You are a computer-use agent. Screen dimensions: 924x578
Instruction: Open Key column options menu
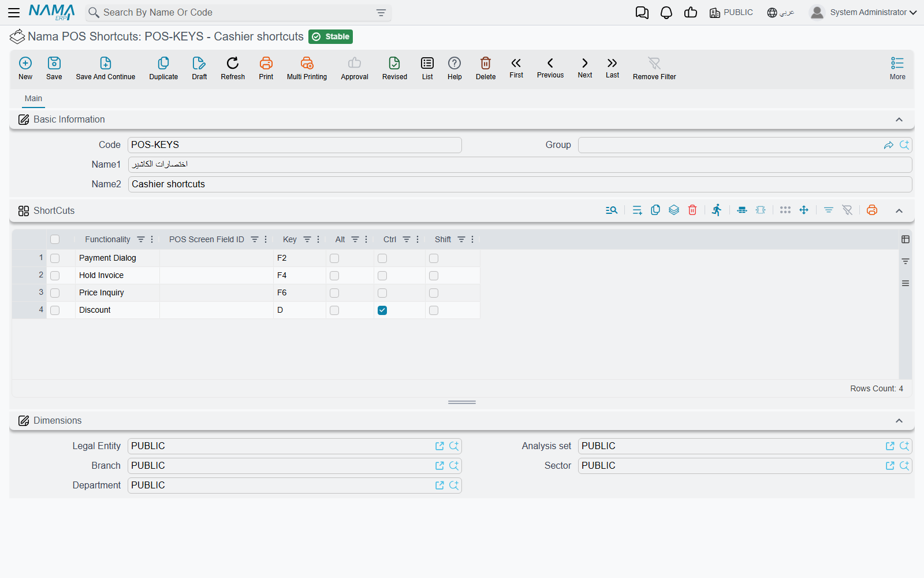pos(318,239)
